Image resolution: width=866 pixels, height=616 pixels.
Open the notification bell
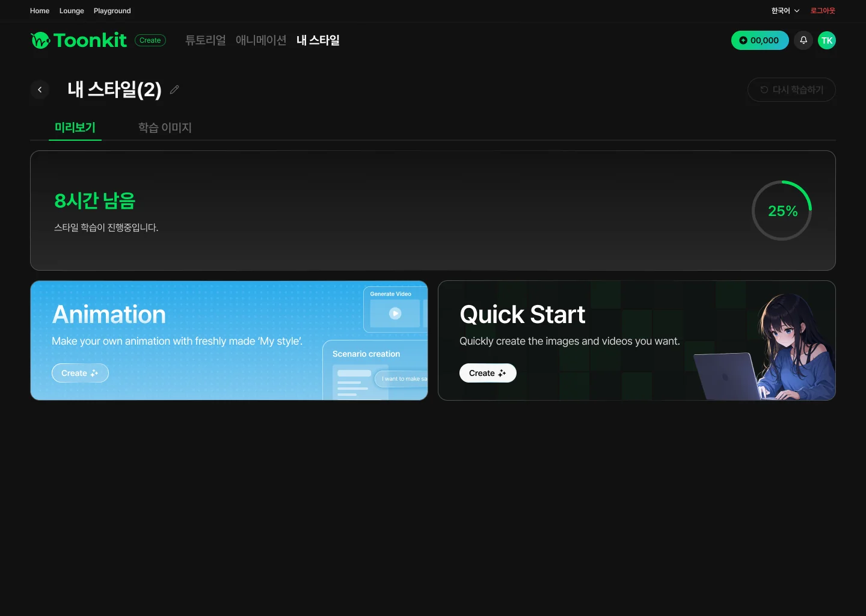pyautogui.click(x=803, y=40)
